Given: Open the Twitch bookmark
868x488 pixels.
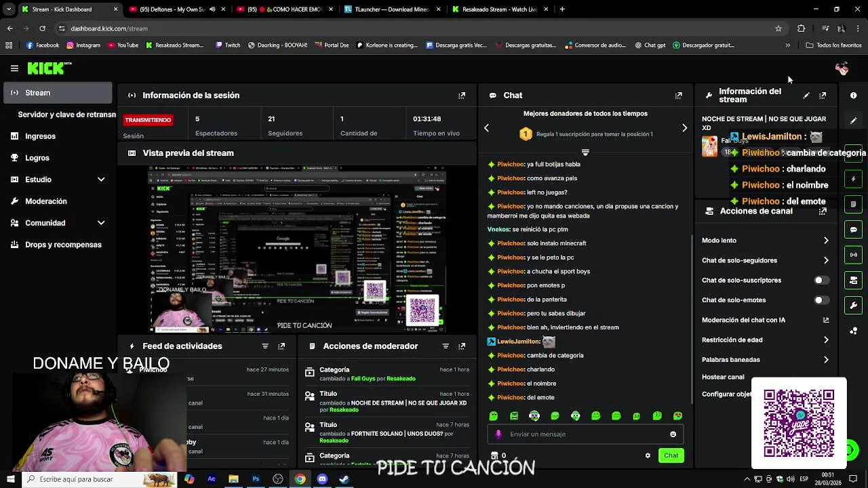Looking at the screenshot, I should click(x=228, y=45).
